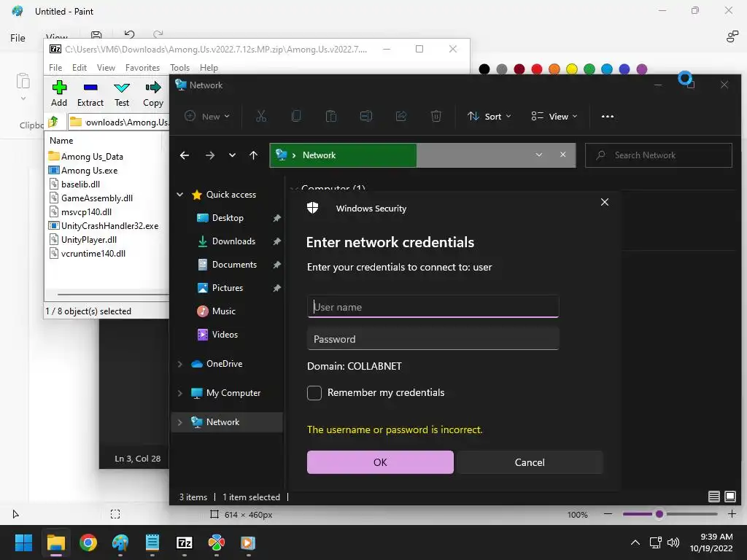747x560 pixels.
Task: Check Remember my credentials
Action: pos(314,393)
